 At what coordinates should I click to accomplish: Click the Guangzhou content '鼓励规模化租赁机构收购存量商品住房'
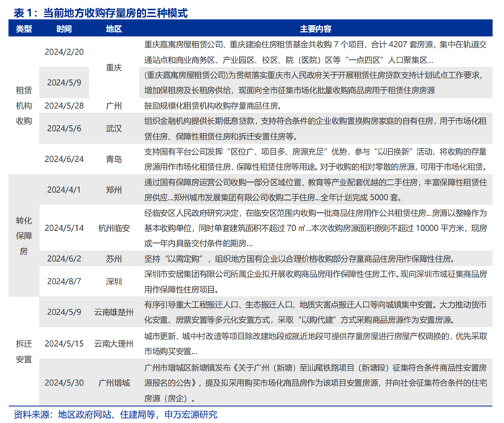213,106
